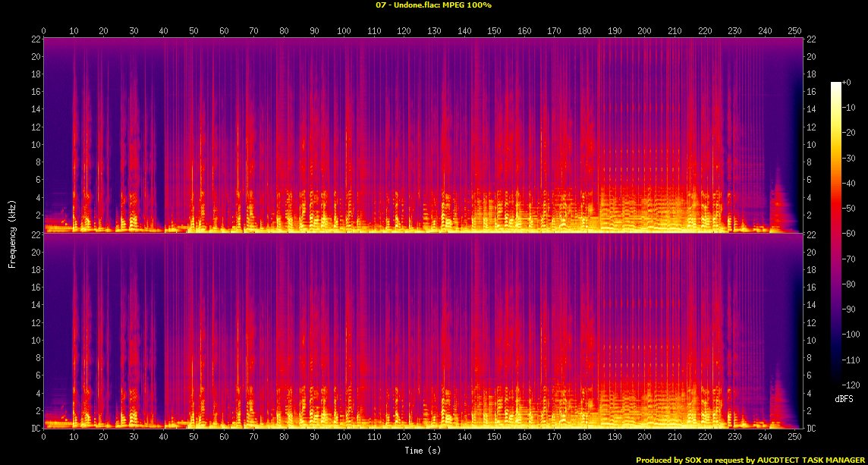This screenshot has width=868, height=465.
Task: Click the DC label on the left frequency axis
Action: tap(35, 429)
